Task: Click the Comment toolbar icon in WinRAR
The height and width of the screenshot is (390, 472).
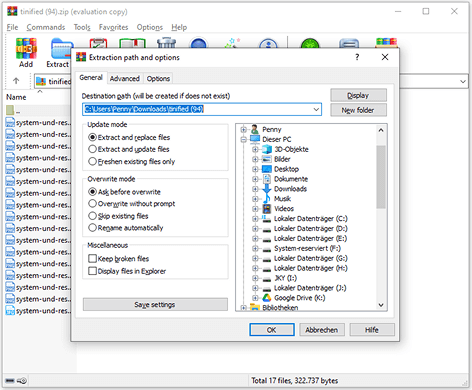Action: coord(349,44)
